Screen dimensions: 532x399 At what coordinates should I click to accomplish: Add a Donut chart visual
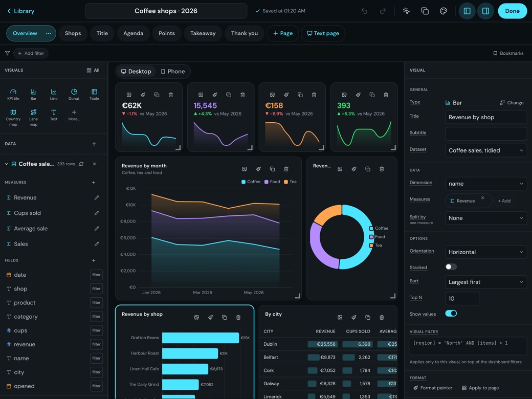tap(74, 94)
